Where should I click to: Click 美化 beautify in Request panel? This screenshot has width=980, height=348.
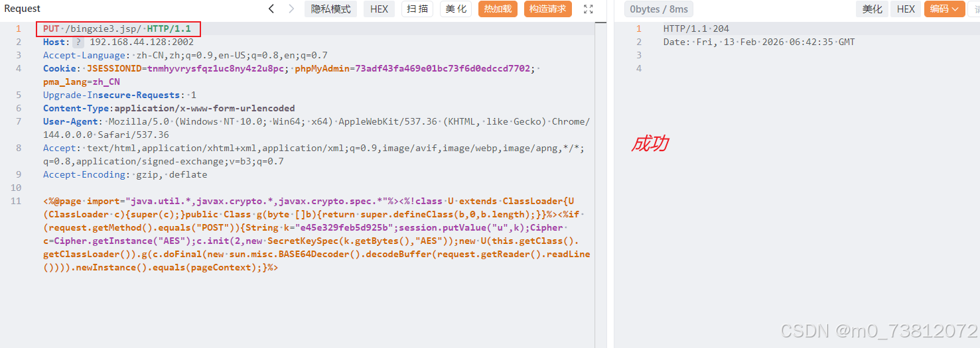pyautogui.click(x=456, y=9)
